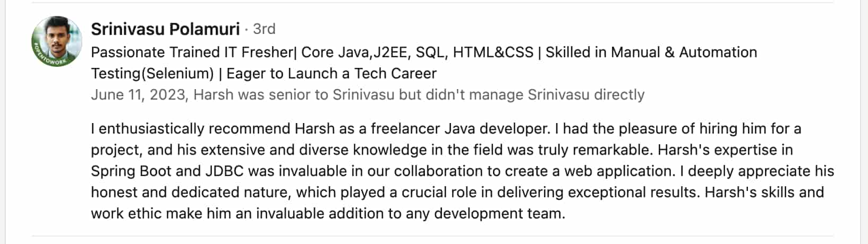868x244 pixels.
Task: Click the 'June 11, 2023' date
Action: tap(138, 95)
